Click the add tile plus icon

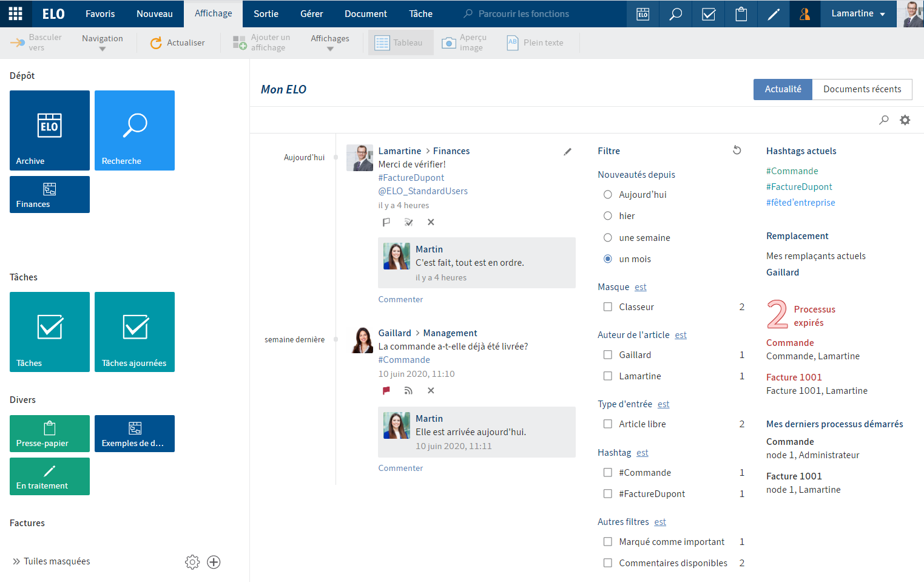pos(214,562)
